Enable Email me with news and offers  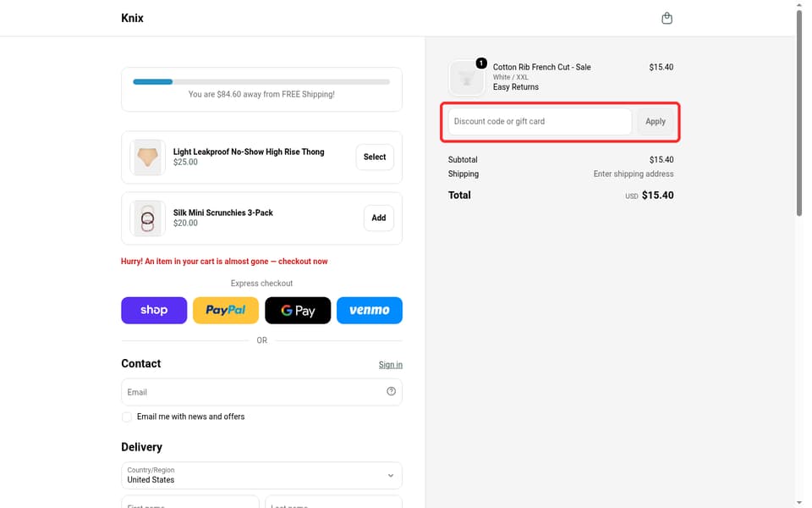point(127,417)
